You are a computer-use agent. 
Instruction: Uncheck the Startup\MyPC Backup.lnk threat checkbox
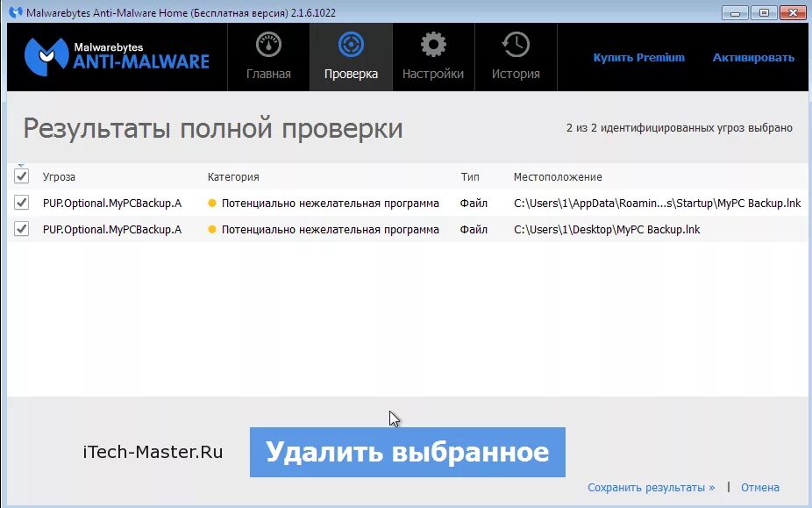coord(21,203)
